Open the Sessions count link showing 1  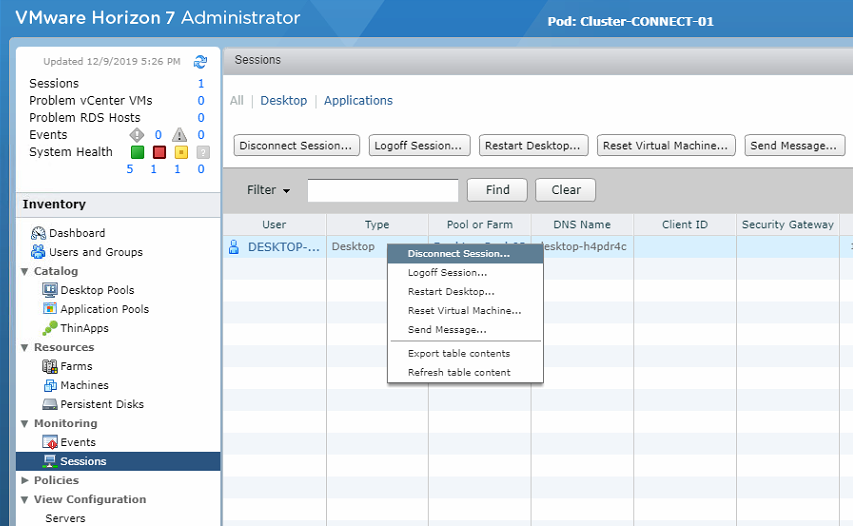point(201,84)
